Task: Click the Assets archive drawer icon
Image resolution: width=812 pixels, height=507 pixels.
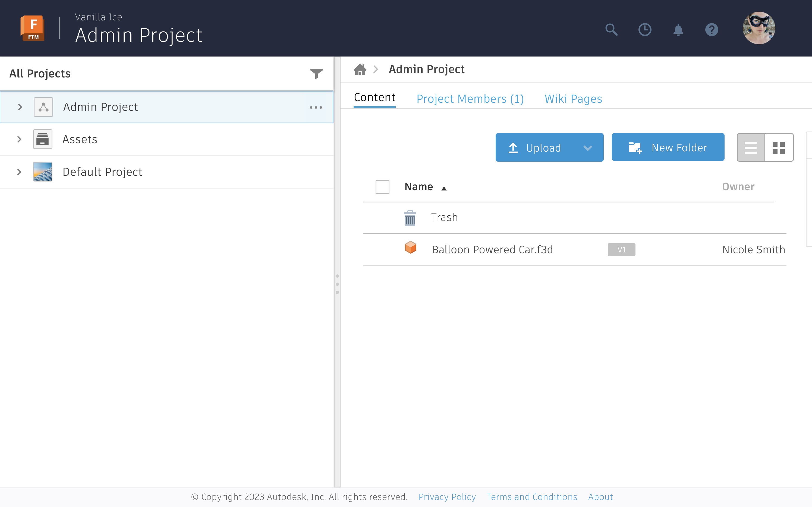Action: 43,139
